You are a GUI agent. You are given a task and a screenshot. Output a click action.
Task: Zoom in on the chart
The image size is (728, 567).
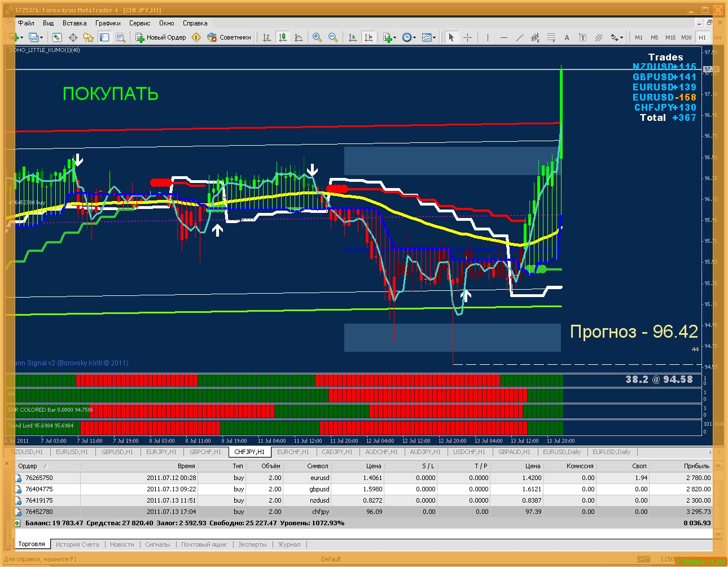pos(317,37)
